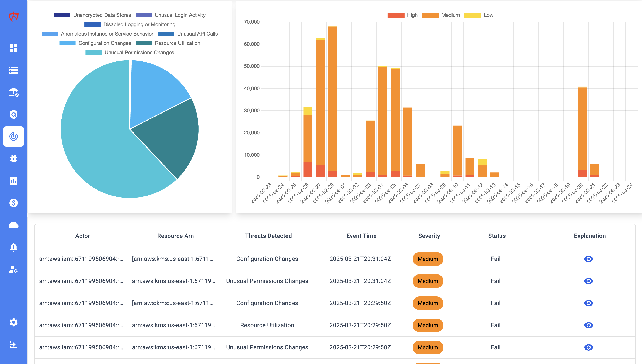Toggle Unencrypted Data Stores legend entry
642x364 pixels.
click(x=92, y=15)
